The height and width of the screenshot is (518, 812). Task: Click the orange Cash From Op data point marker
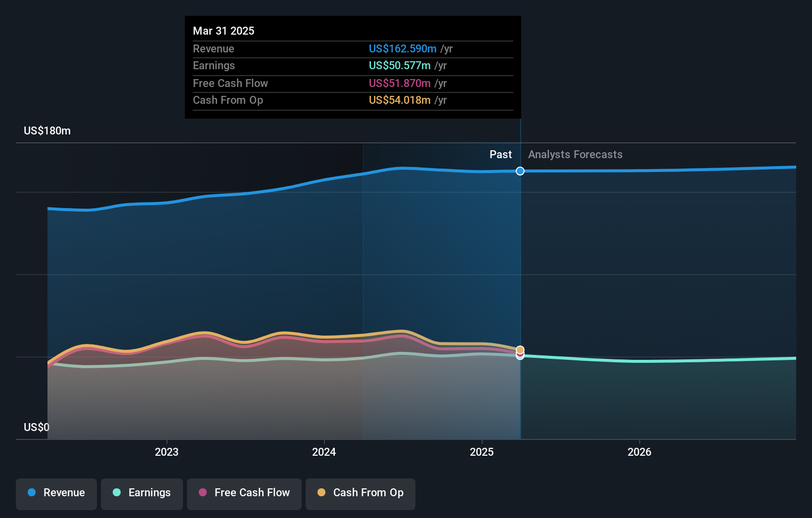(520, 350)
